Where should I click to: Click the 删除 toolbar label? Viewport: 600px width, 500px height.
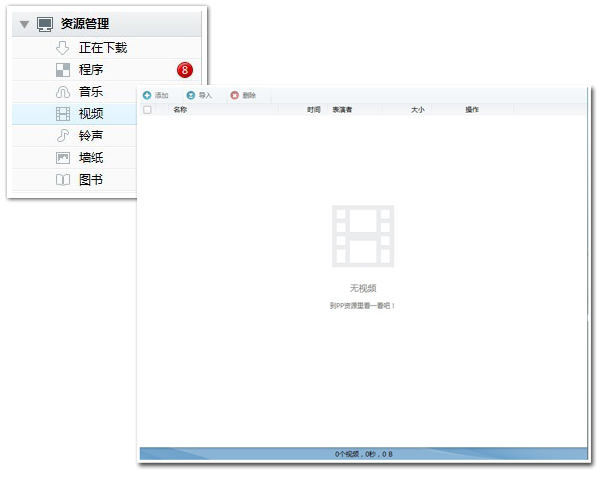[249, 95]
